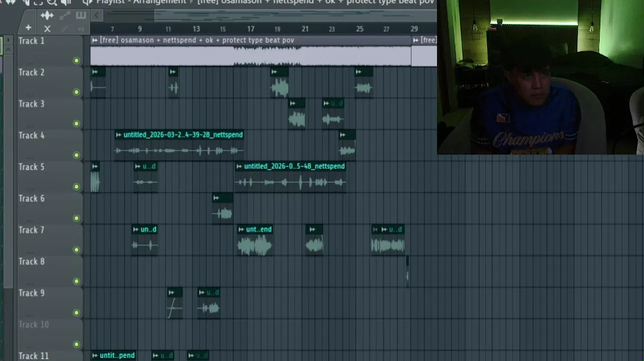Image resolution: width=644 pixels, height=361 pixels.
Task: Jump to bar 23 on the timeline ruler
Action: coord(332,29)
